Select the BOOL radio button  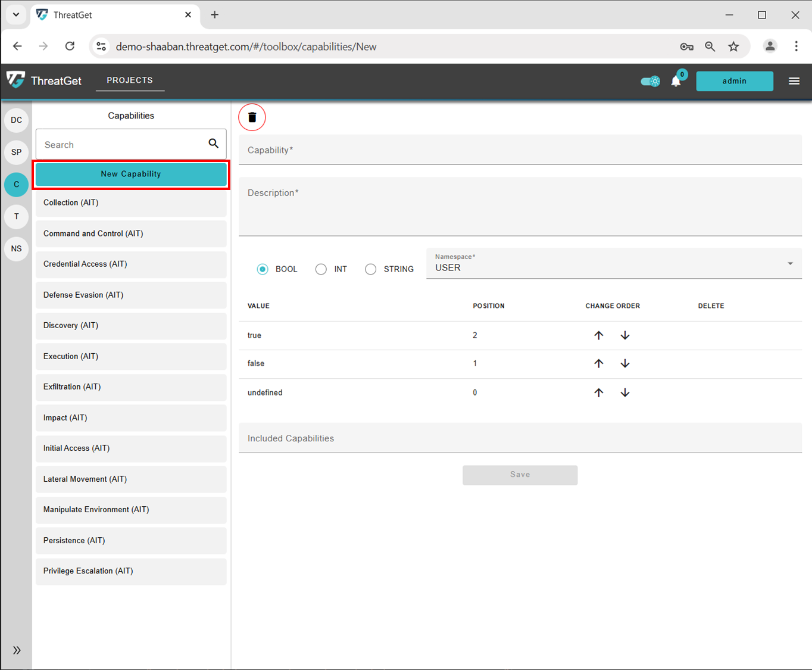pos(263,269)
